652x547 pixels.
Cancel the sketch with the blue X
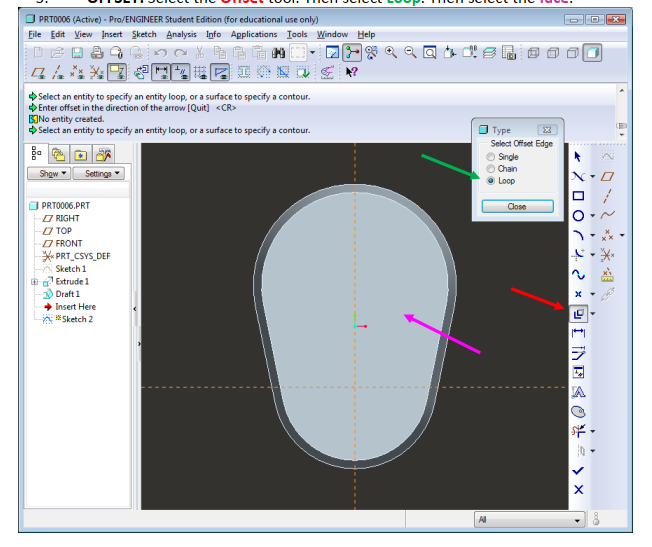(x=578, y=489)
